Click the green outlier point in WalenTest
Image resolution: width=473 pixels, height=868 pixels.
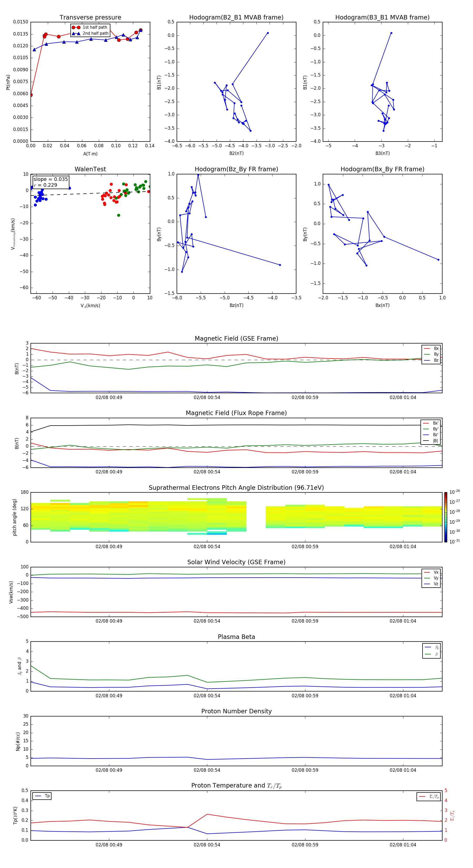[x=119, y=215]
